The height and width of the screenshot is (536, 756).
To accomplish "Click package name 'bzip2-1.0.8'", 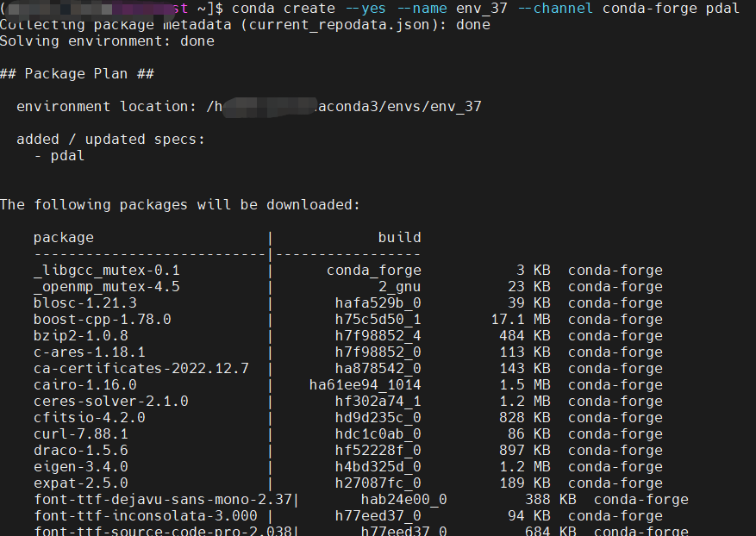I will [80, 336].
